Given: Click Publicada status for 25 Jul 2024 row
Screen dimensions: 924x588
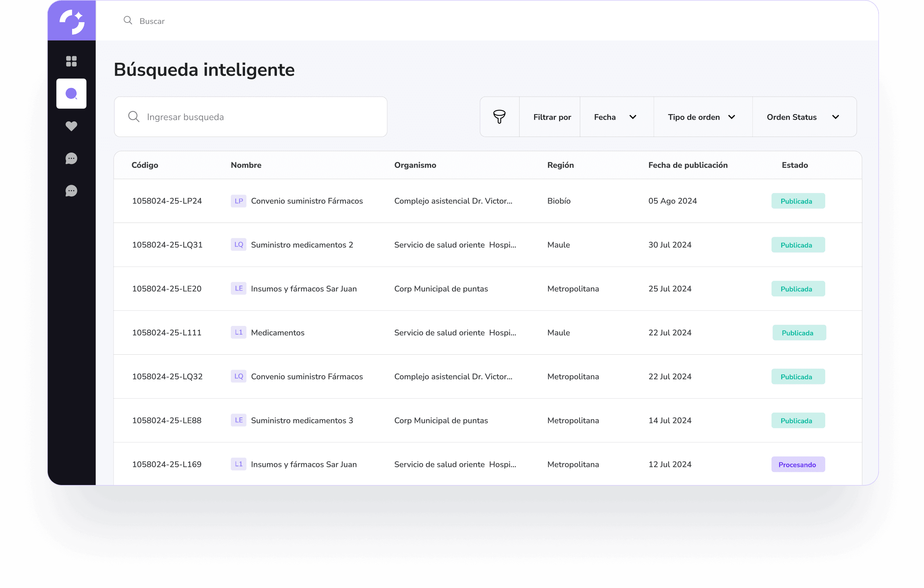Looking at the screenshot, I should point(798,289).
